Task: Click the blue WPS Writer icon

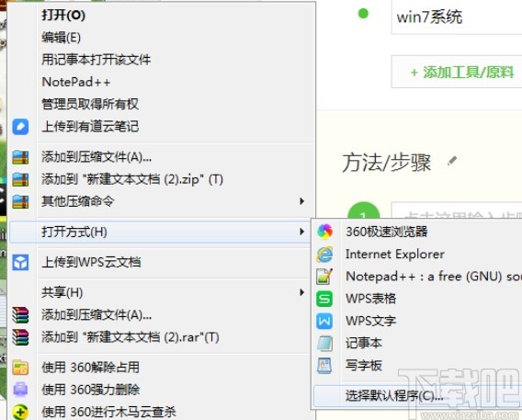Action: pyautogui.click(x=324, y=321)
